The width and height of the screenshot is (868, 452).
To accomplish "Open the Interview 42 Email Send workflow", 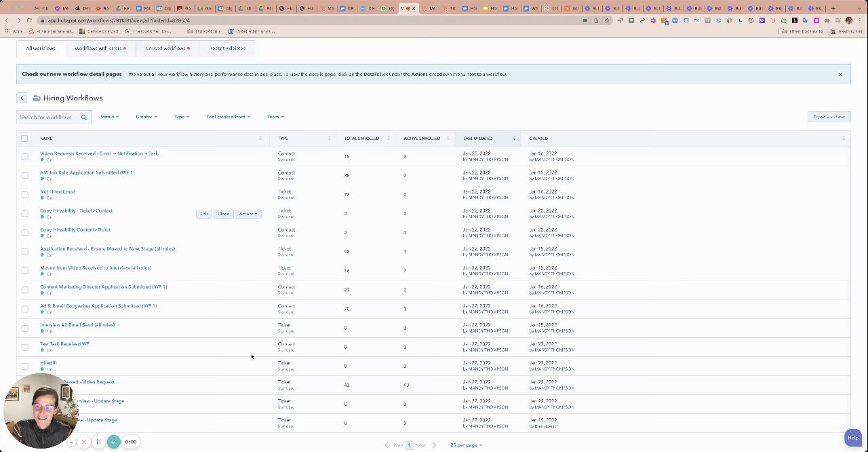I will pyautogui.click(x=77, y=324).
